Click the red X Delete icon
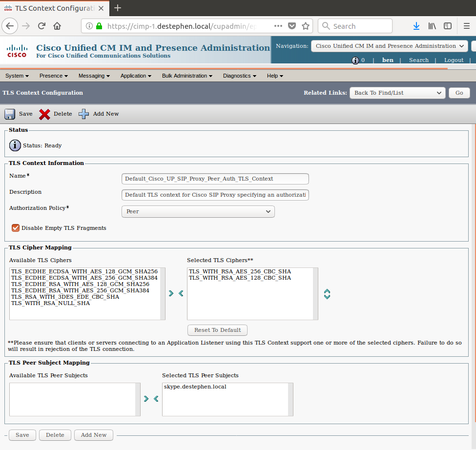This screenshot has width=476, height=450. click(x=44, y=114)
